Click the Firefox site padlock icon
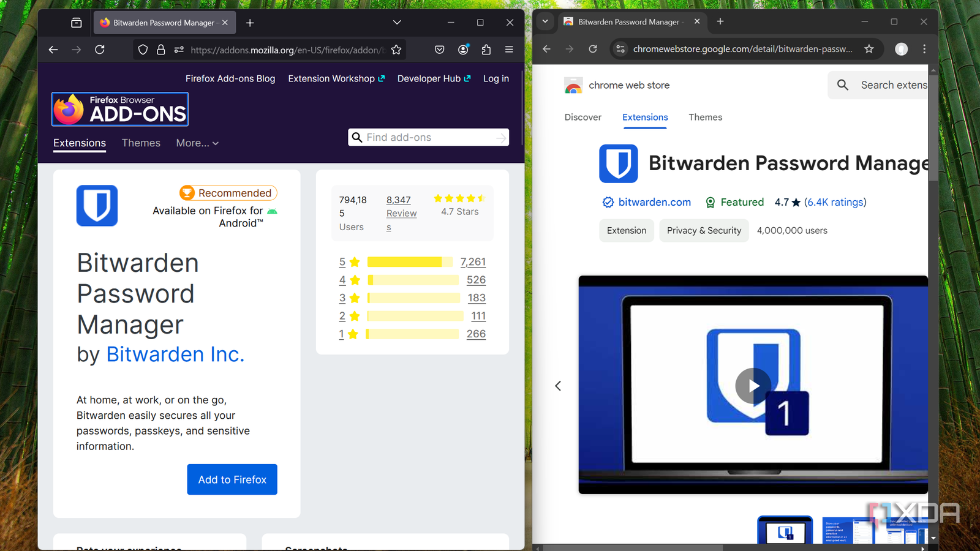This screenshot has width=980, height=551. click(x=161, y=50)
